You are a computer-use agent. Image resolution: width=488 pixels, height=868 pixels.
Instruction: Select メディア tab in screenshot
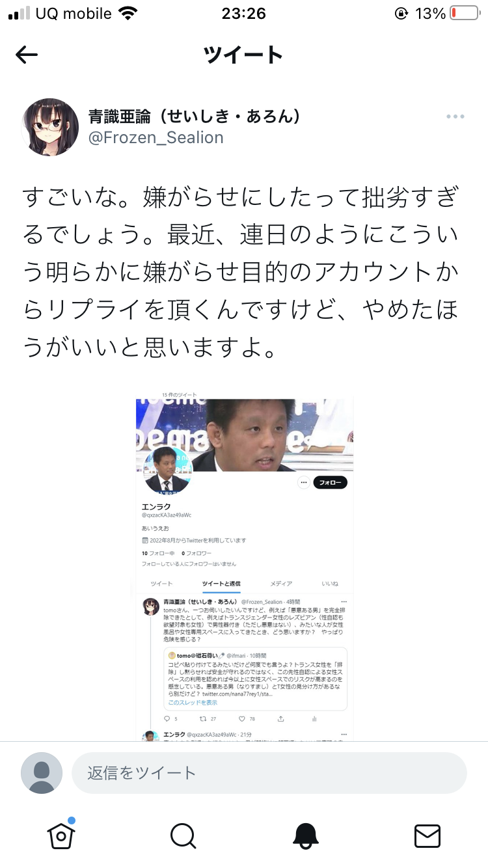click(281, 584)
